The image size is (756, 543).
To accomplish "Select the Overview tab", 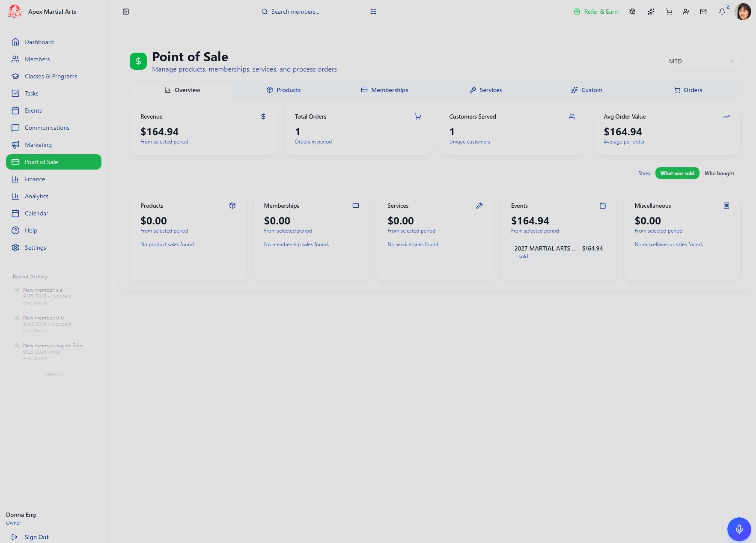I will pyautogui.click(x=182, y=90).
